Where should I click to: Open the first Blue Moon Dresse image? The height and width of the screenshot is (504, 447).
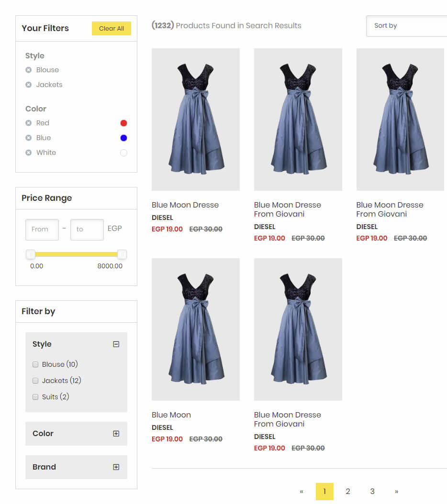(196, 119)
